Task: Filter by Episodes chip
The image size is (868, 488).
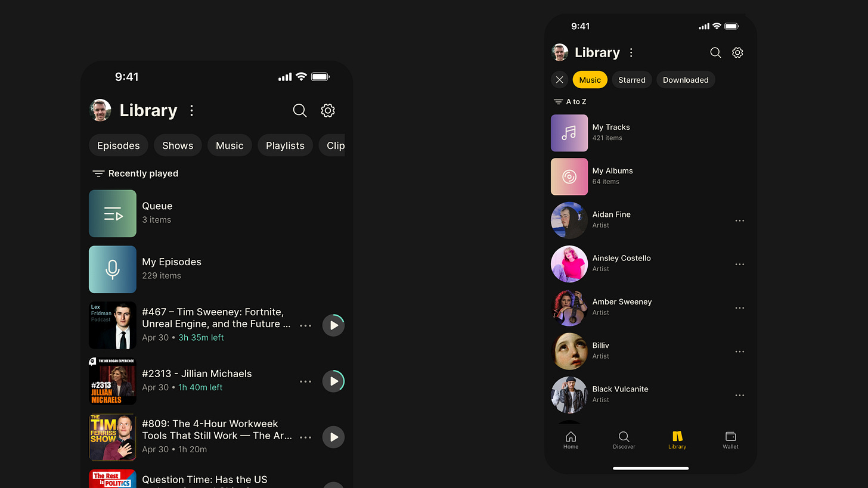Action: pos(119,145)
